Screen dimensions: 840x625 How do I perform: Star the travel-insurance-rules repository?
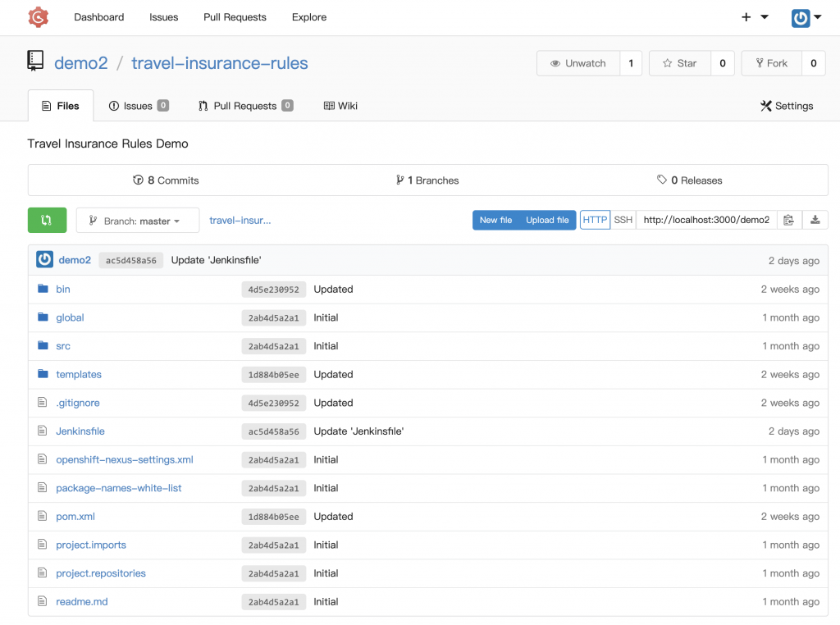click(x=678, y=63)
